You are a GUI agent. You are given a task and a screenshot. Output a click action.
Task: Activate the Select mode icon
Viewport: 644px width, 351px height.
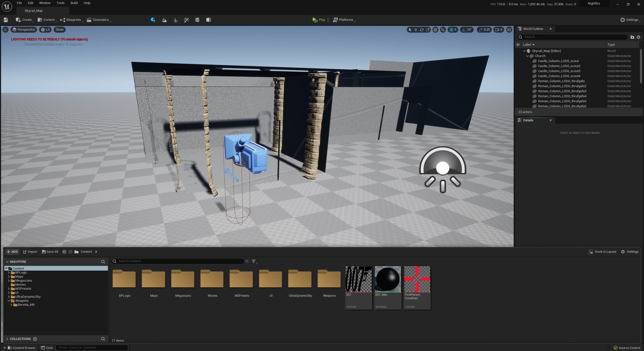click(x=153, y=20)
